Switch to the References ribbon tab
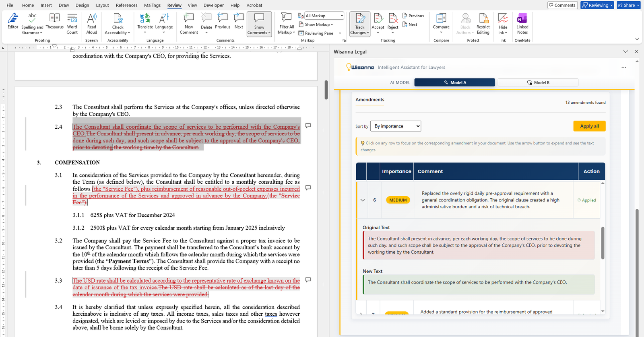 tap(126, 5)
